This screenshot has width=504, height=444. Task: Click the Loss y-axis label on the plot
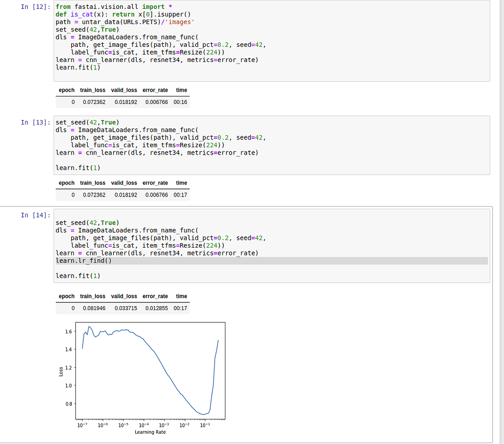point(61,372)
